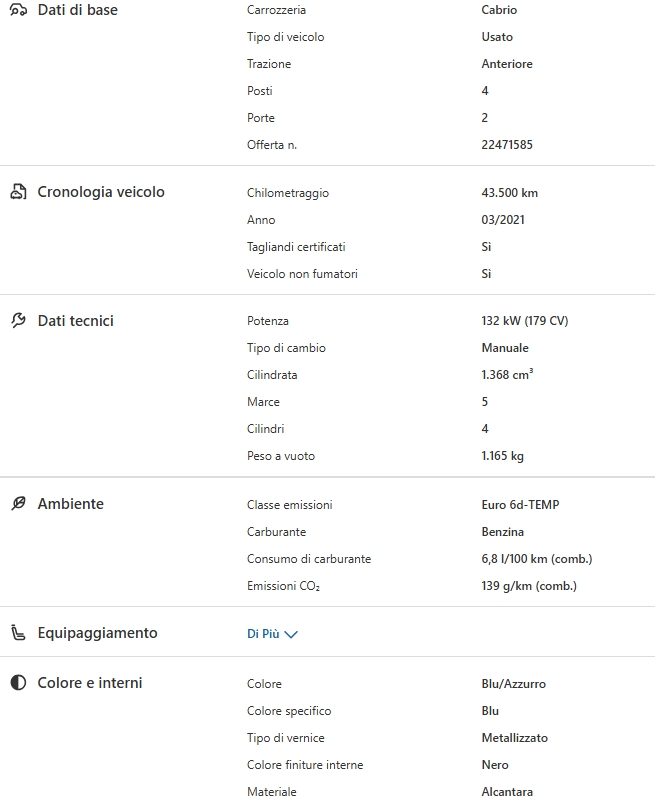
Task: Click the Di Più link text
Action: [x=263, y=634]
